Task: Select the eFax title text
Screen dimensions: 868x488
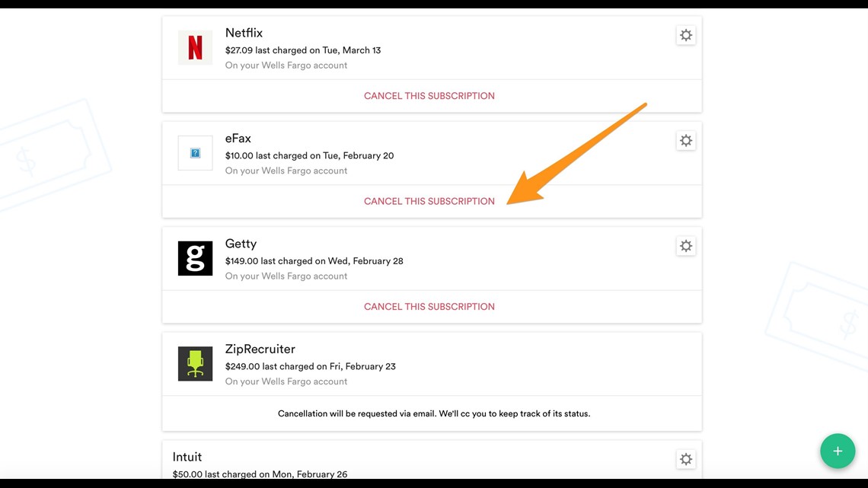Action: coord(238,139)
